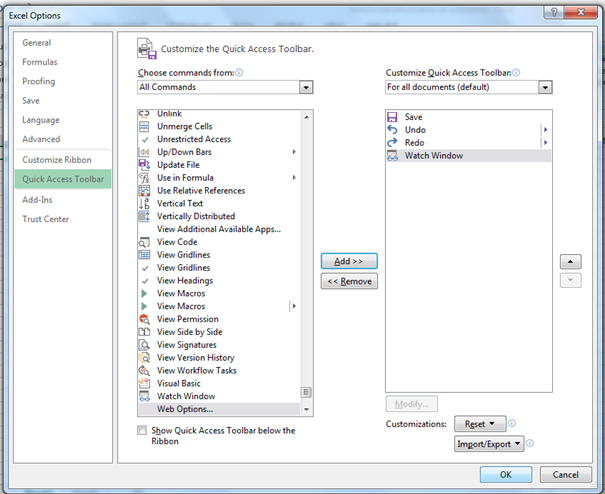Viewport: 605px width, 494px height.
Task: Click the Watch Window icon in commands list
Action: pos(144,396)
